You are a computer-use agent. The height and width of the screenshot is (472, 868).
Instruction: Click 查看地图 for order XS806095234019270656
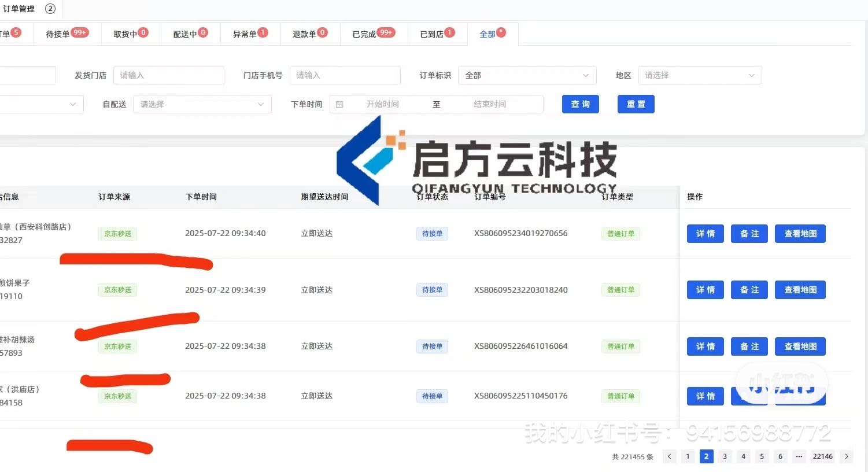click(800, 234)
